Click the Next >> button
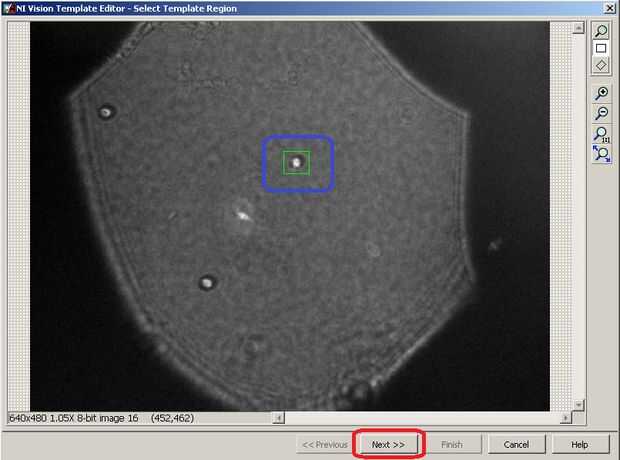 click(388, 445)
